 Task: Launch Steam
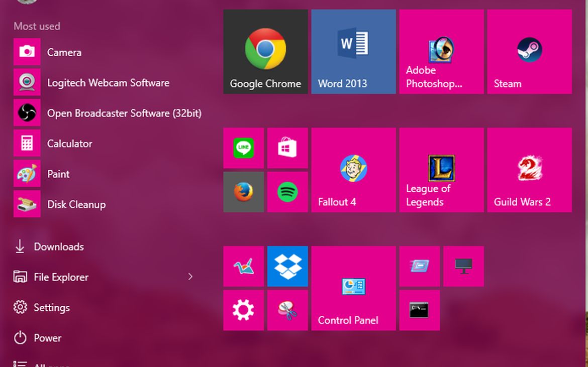[529, 51]
